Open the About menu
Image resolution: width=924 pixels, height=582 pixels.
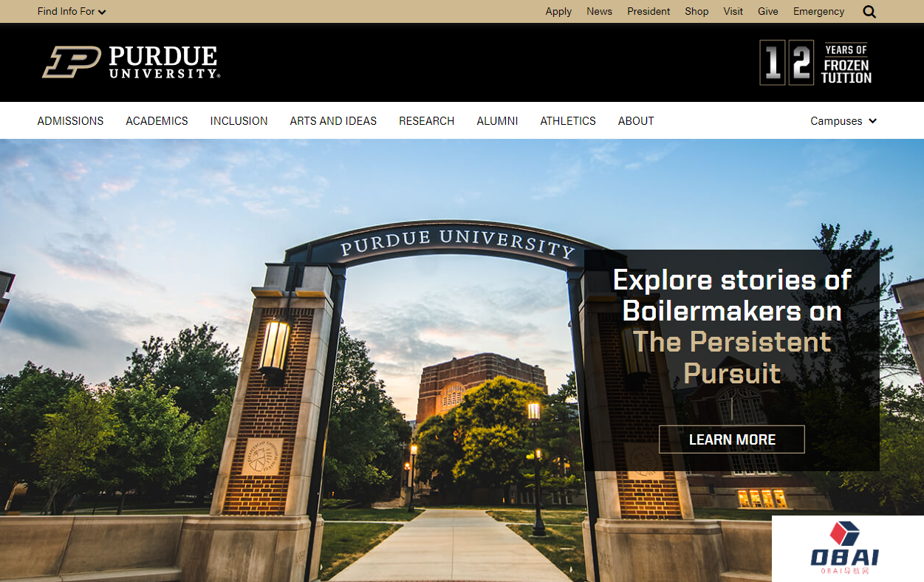[636, 121]
